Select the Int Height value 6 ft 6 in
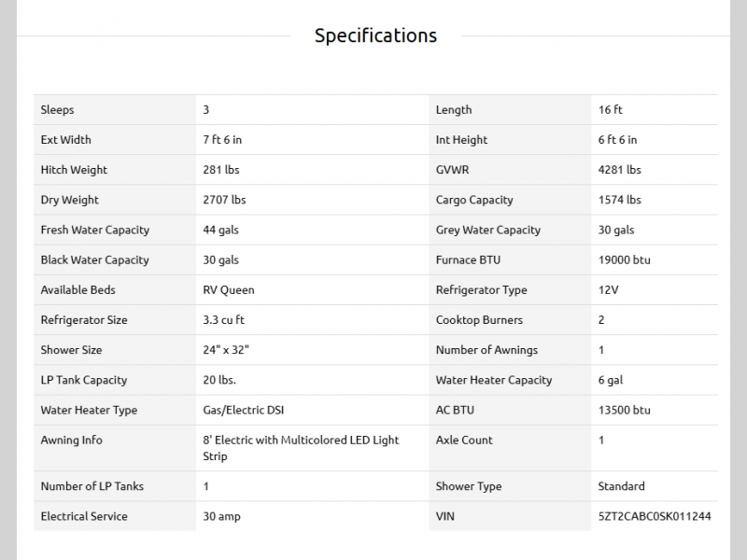The height and width of the screenshot is (560, 747). pyautogui.click(x=617, y=140)
